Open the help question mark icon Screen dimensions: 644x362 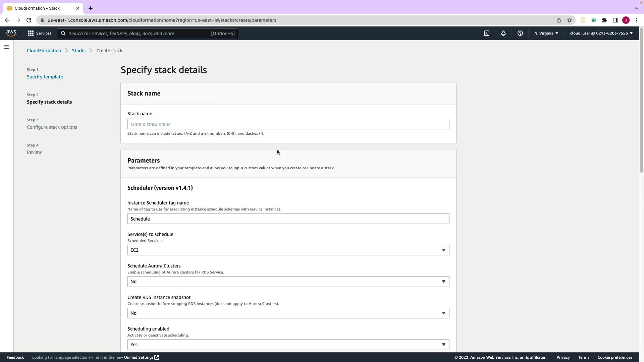click(x=520, y=33)
